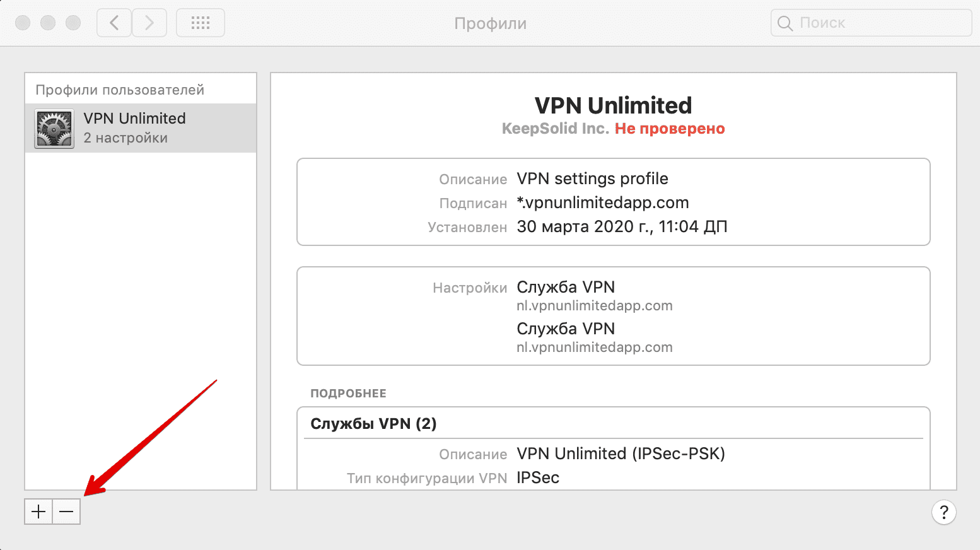The width and height of the screenshot is (980, 550).
Task: Click the VPN Unlimited profile gear icon
Action: (54, 127)
